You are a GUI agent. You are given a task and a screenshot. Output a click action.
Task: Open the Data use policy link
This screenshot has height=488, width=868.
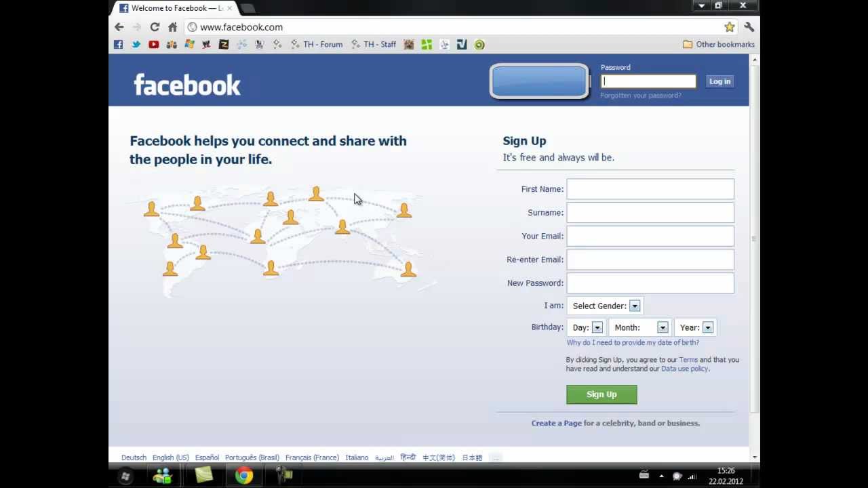tap(684, 369)
